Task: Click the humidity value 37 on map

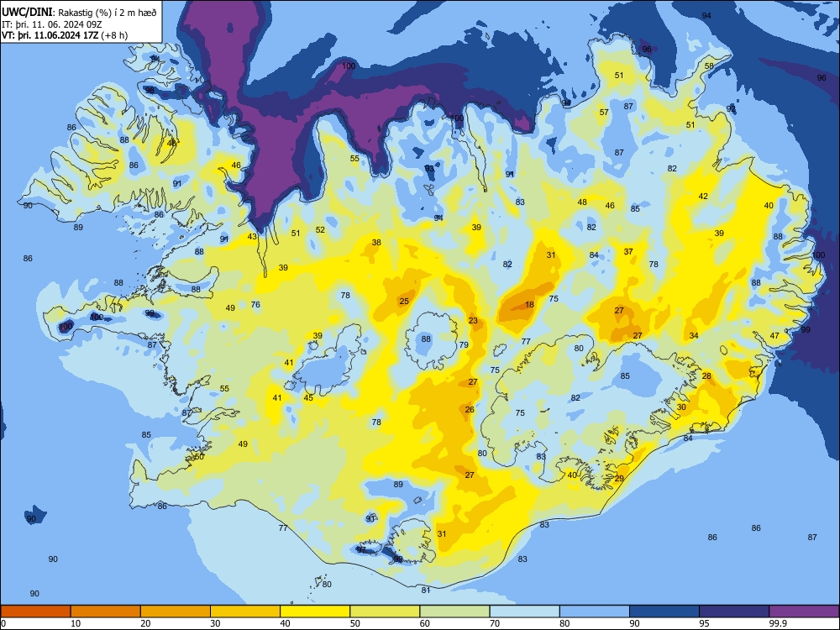Action: tap(628, 252)
